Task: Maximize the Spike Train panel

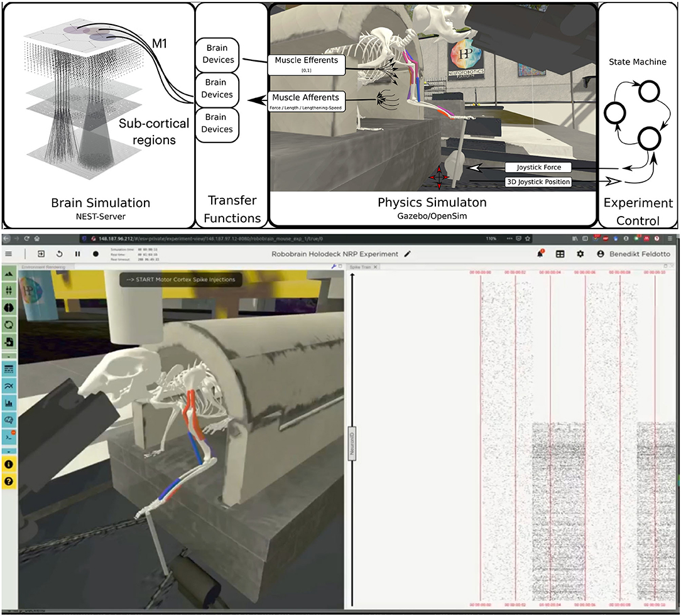Action: click(665, 266)
